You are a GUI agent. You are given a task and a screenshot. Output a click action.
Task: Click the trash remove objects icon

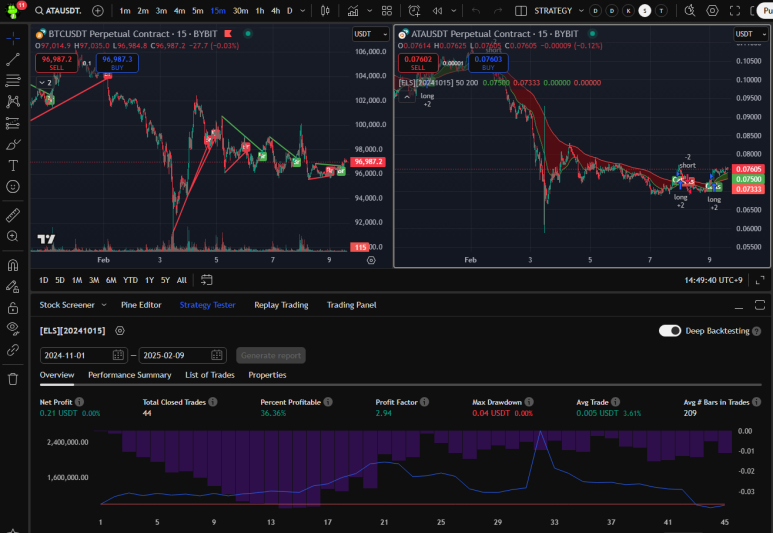click(x=13, y=379)
